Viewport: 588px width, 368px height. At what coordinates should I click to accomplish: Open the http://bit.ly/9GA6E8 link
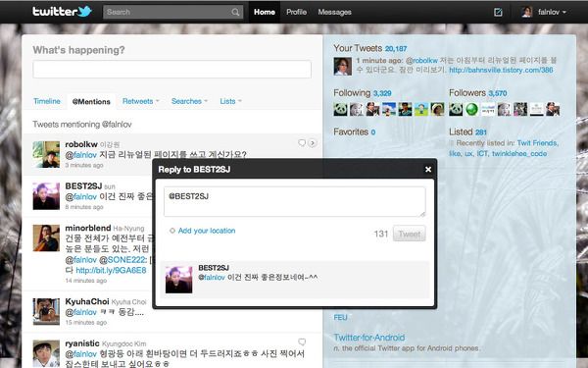tap(111, 271)
